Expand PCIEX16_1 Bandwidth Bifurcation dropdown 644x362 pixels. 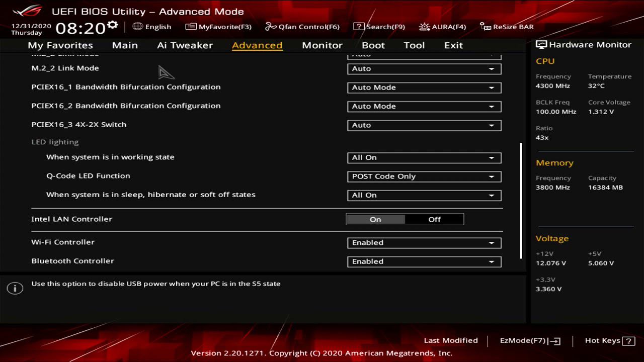pyautogui.click(x=424, y=87)
